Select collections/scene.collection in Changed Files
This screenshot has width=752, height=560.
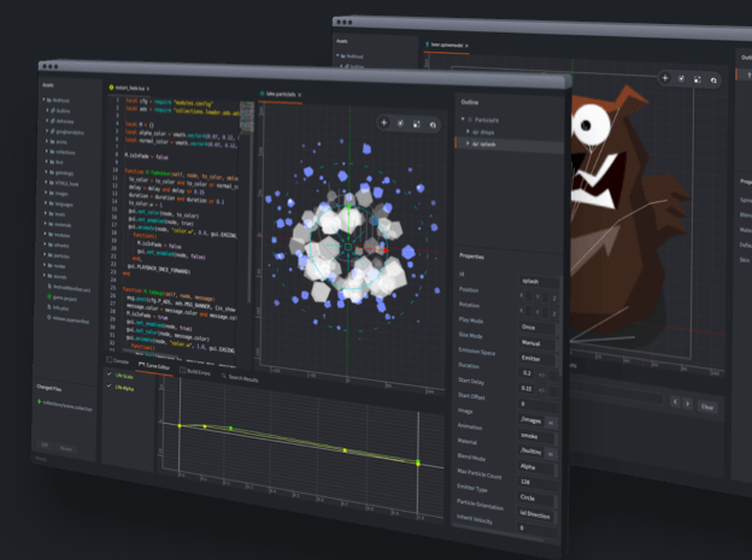[x=68, y=406]
